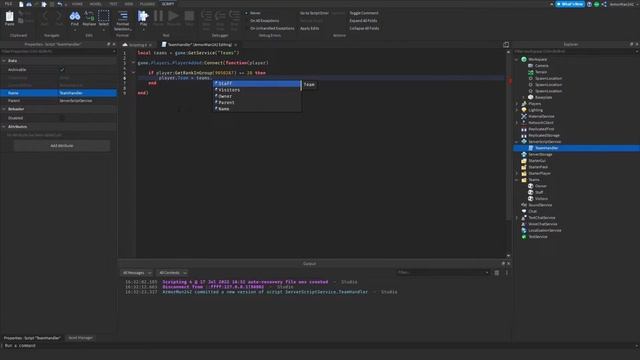Open the All Contexts dropdown in Output

tap(173, 273)
